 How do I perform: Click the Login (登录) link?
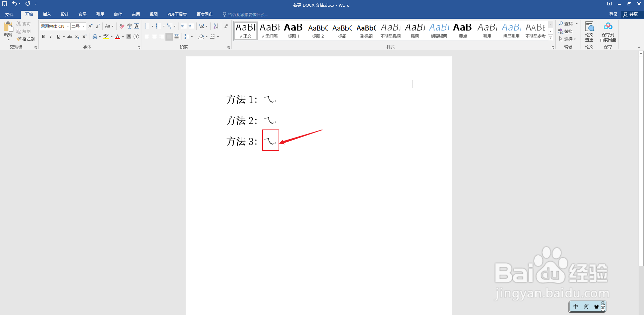[x=613, y=14]
